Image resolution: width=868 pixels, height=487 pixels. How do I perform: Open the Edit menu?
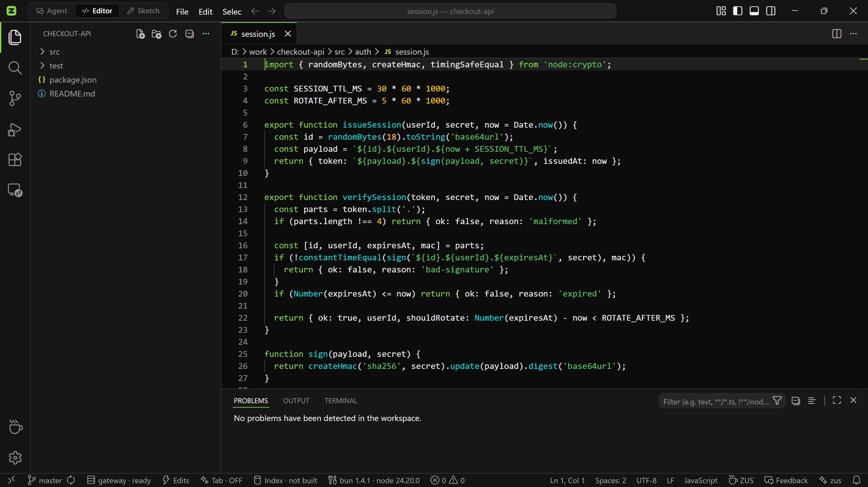point(205,11)
